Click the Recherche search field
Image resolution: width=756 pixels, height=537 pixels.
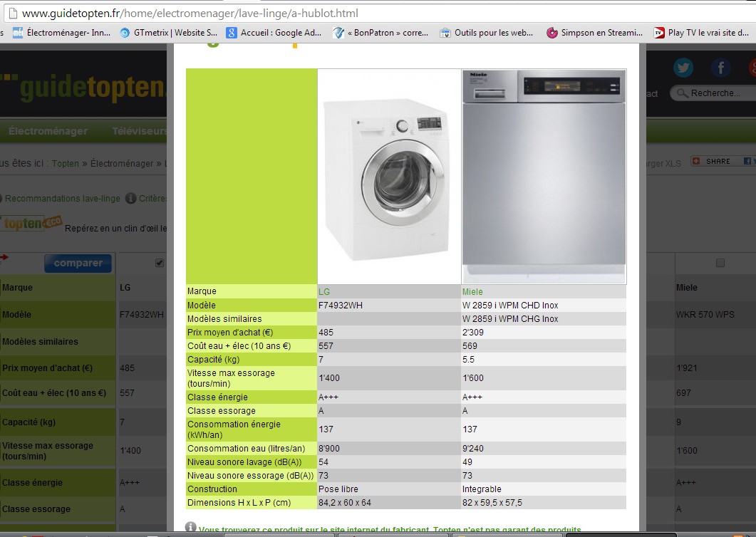715,93
